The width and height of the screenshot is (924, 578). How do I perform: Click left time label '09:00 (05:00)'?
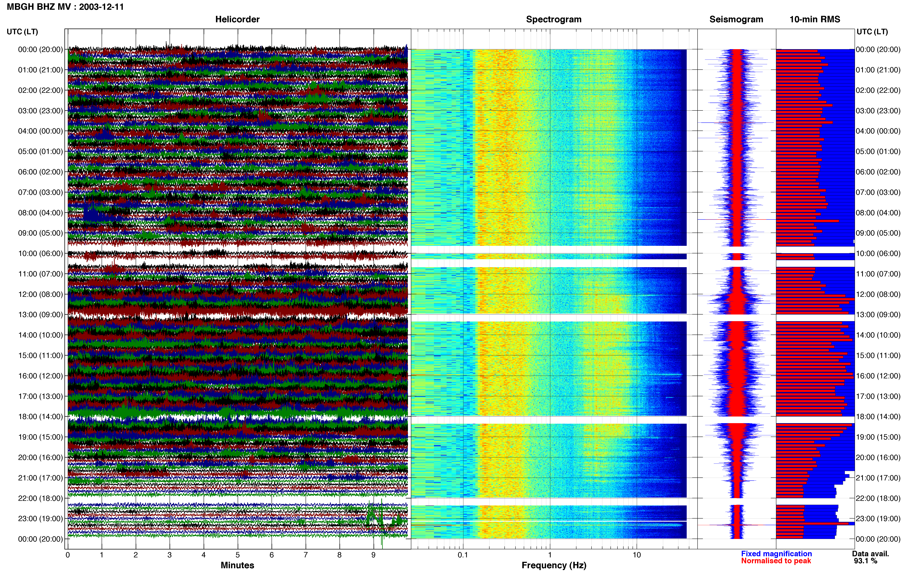(x=41, y=233)
